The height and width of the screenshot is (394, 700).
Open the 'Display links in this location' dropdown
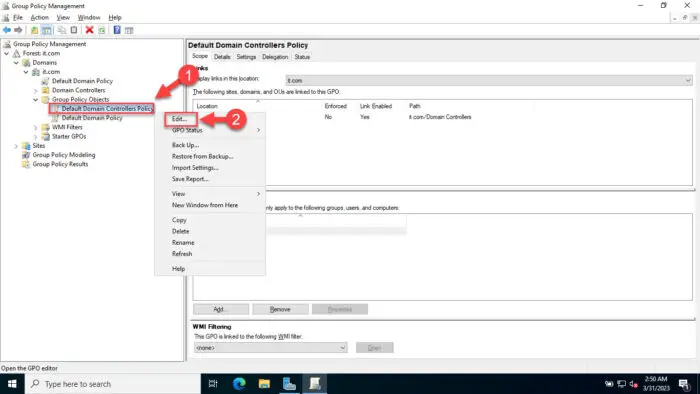489,80
